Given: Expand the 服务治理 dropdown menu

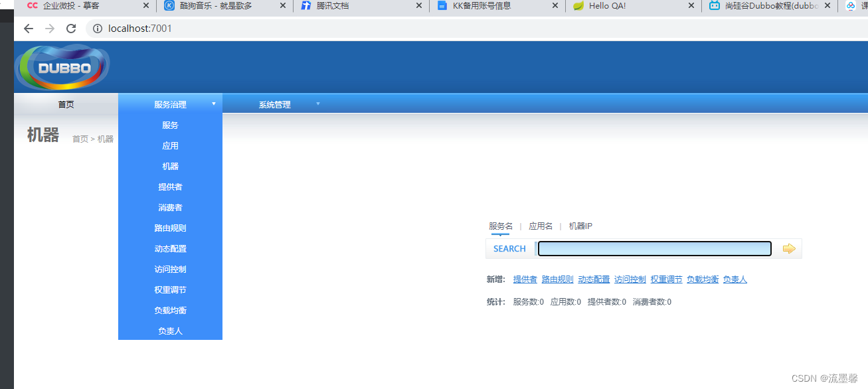Looking at the screenshot, I should [x=170, y=104].
